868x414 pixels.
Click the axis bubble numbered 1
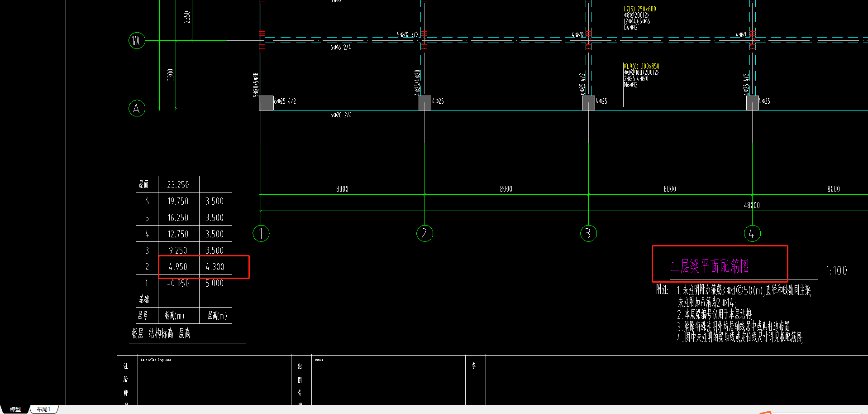(261, 233)
